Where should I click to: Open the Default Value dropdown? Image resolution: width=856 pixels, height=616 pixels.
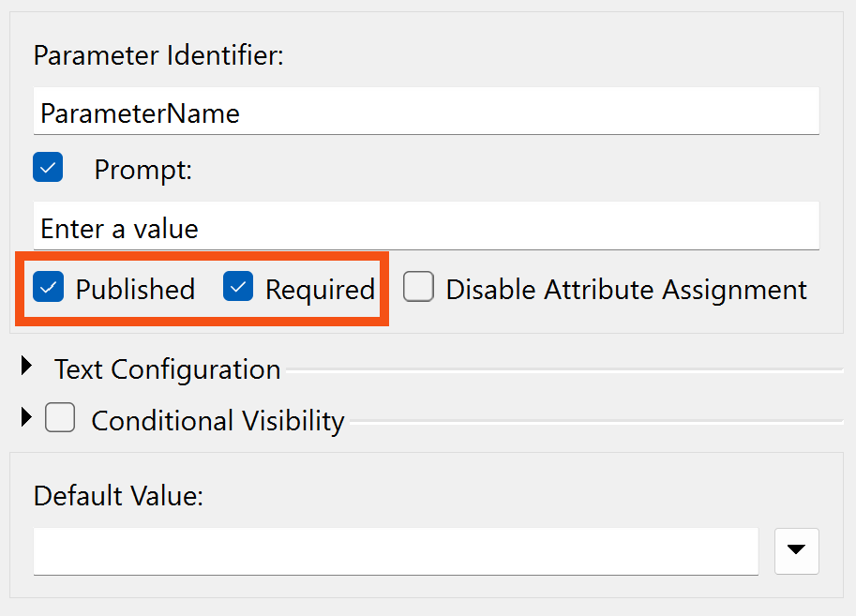click(x=796, y=551)
